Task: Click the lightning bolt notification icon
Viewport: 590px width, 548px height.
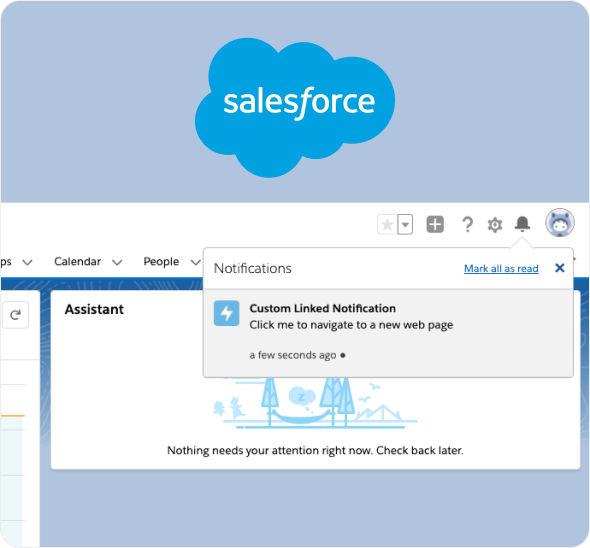Action: click(x=227, y=313)
